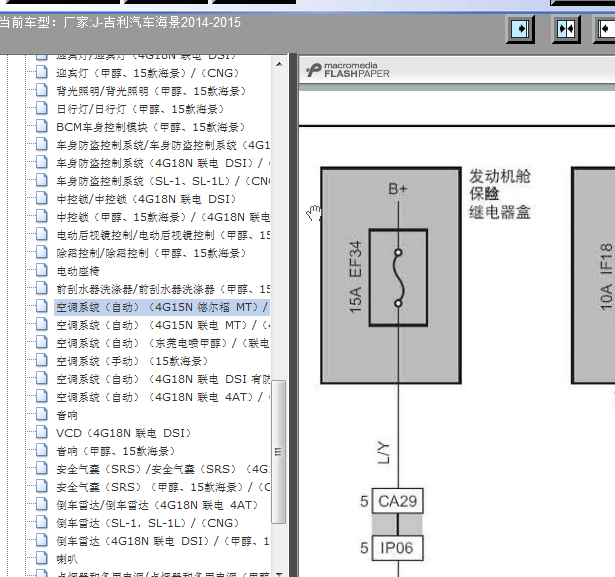Click the IP06 connector box

(x=397, y=548)
